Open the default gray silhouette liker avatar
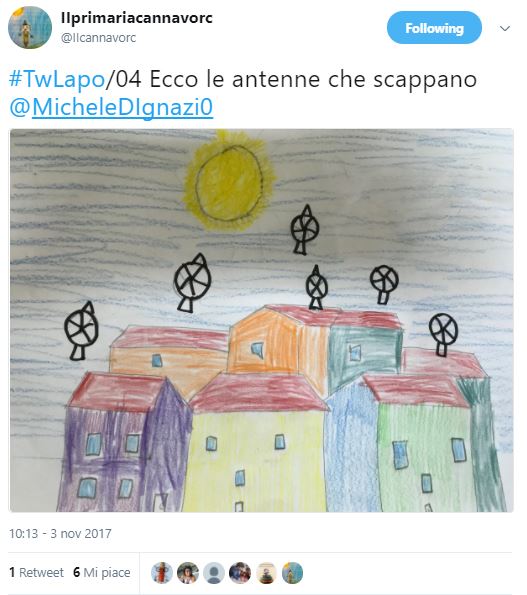527x595 pixels. 214,573
